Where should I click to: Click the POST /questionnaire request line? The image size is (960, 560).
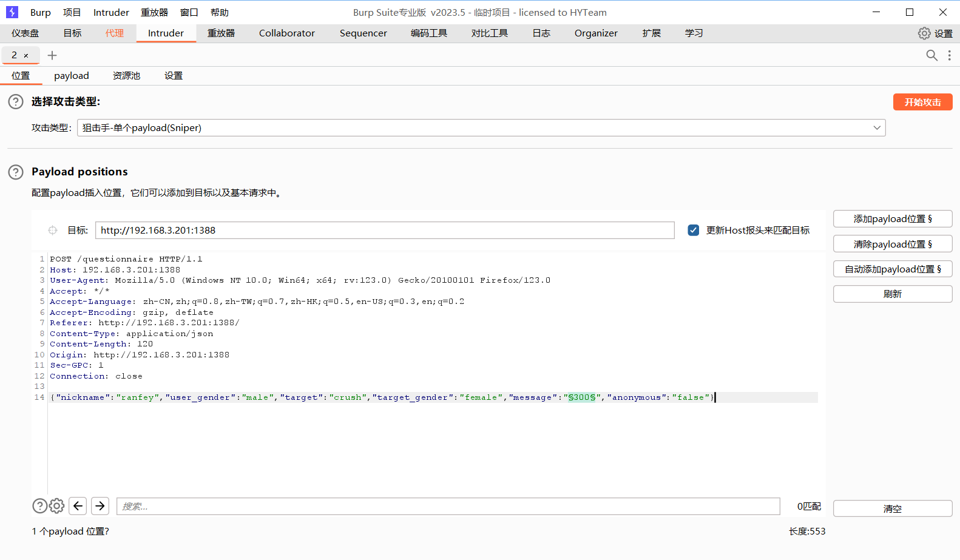[x=126, y=259]
